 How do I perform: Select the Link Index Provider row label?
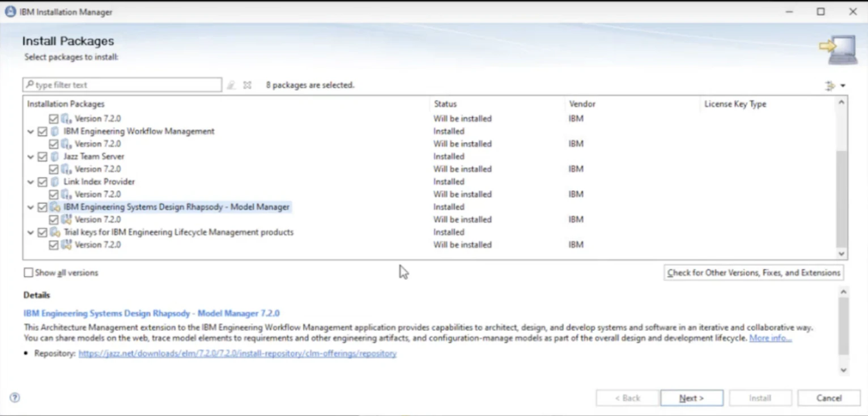tap(99, 182)
